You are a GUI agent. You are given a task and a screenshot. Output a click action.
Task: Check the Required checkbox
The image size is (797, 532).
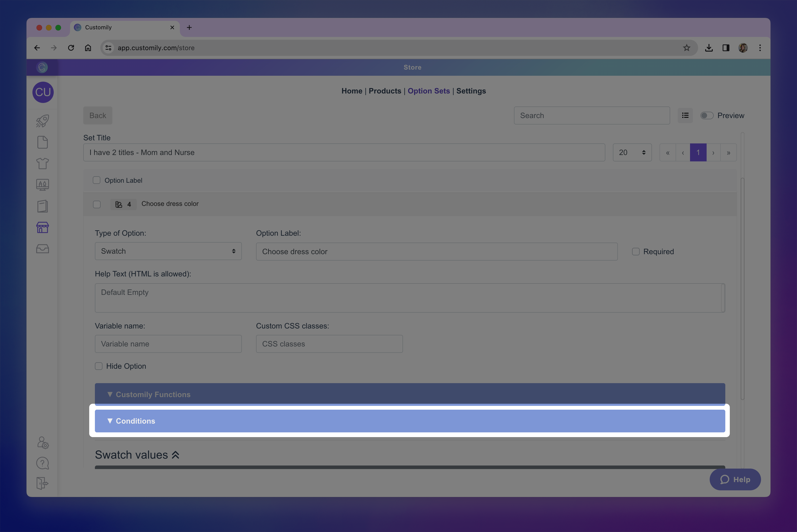636,252
